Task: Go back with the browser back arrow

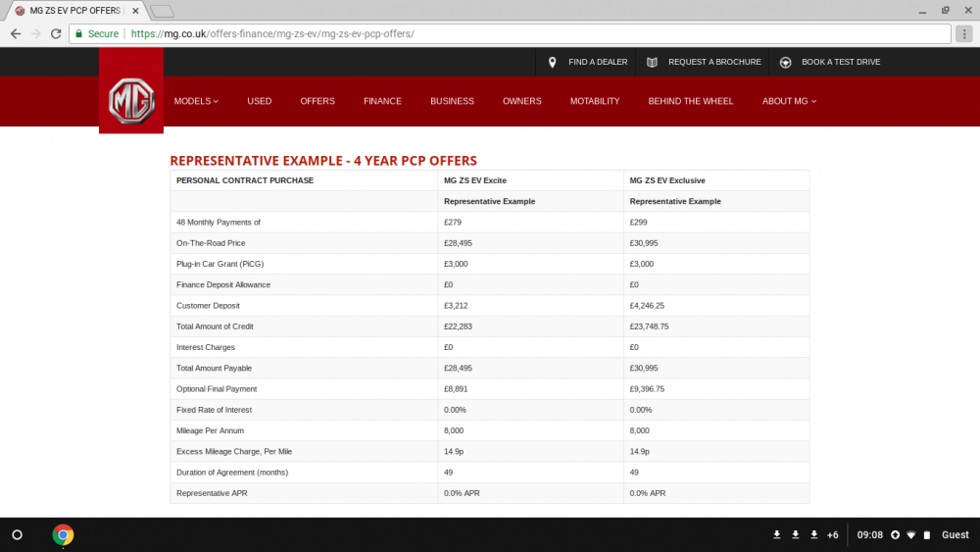Action: [x=16, y=33]
